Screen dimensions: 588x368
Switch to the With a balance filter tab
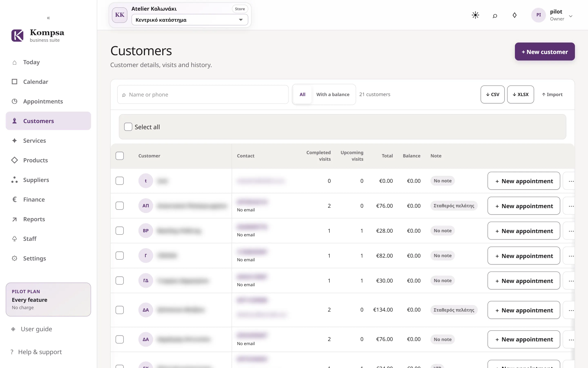click(333, 94)
